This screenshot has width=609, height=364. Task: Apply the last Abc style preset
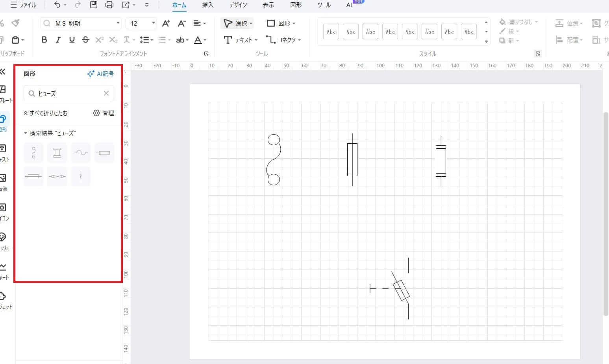(x=469, y=31)
